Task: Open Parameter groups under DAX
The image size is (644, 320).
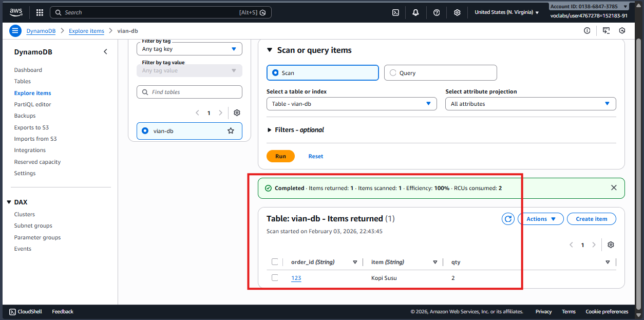Action: coord(37,237)
